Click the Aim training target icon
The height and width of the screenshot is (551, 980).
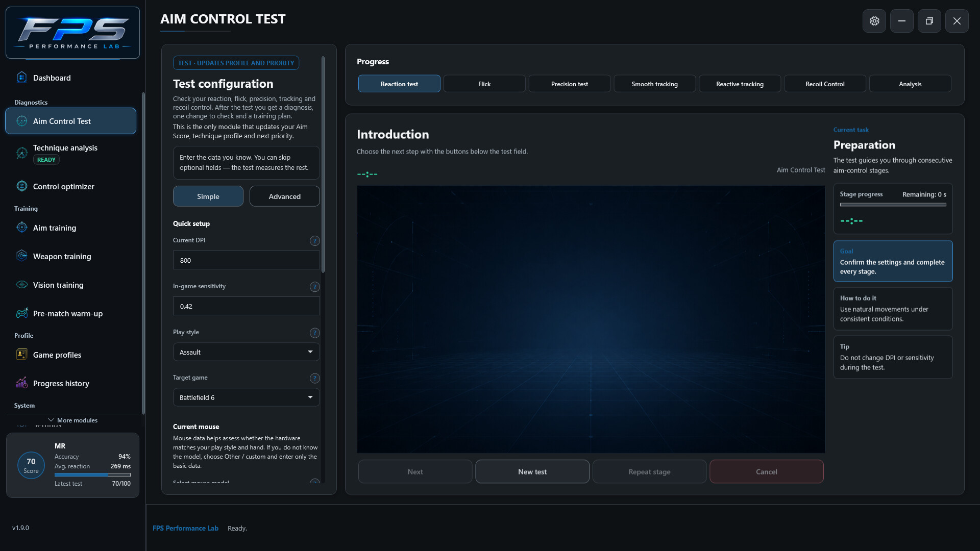[21, 228]
